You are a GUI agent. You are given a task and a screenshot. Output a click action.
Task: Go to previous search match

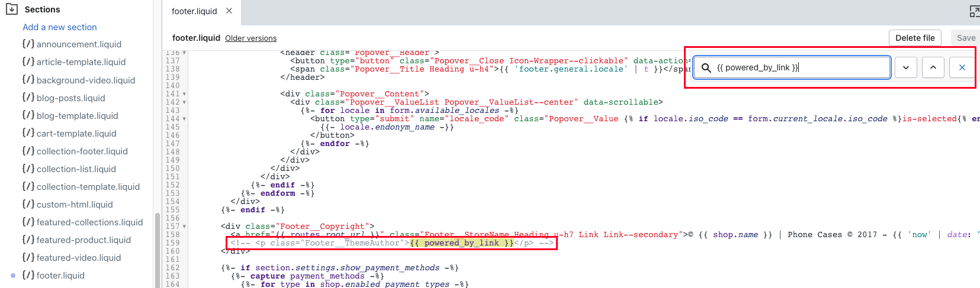tap(933, 67)
